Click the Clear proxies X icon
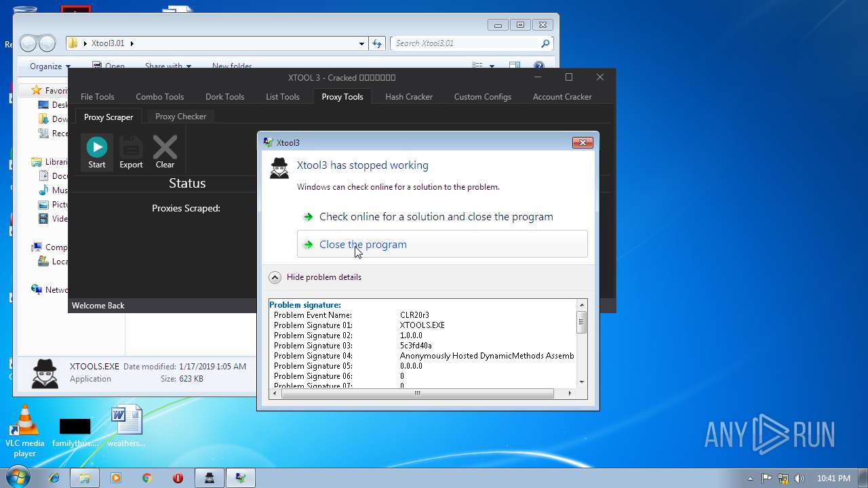This screenshot has height=488, width=868. coord(165,152)
